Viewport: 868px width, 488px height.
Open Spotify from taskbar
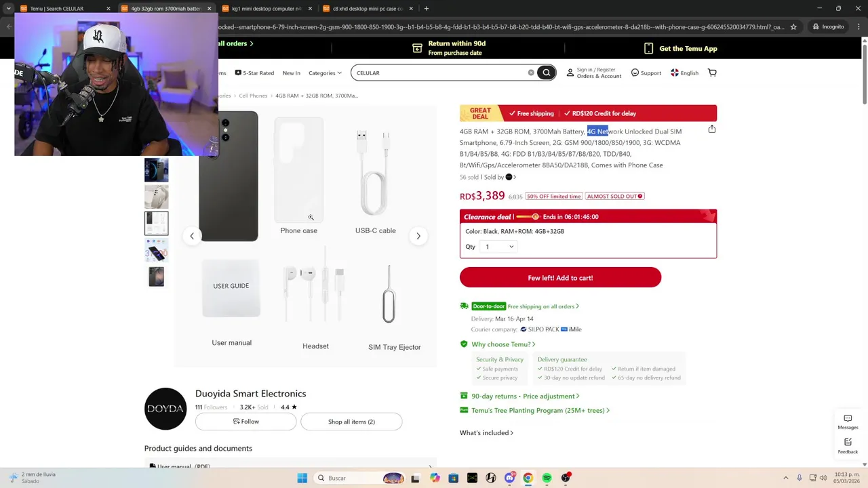[547, 478]
